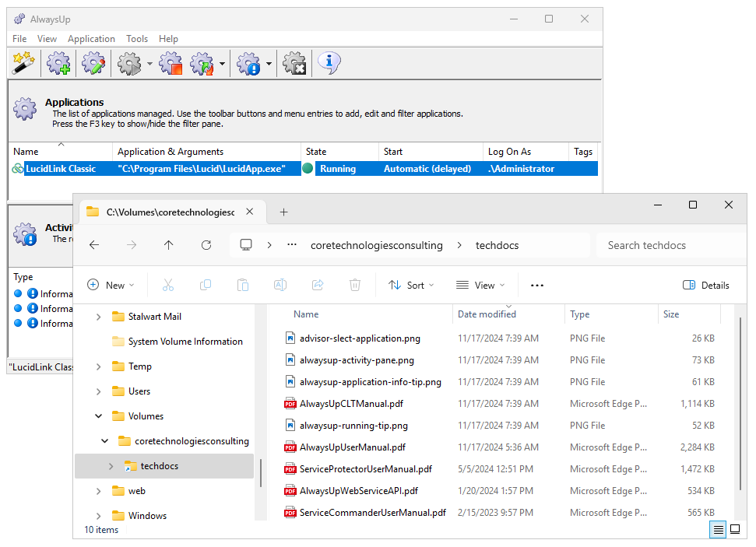Click the Rename icon in Explorer toolbar
Screen dimensions: 756x547
click(x=280, y=286)
